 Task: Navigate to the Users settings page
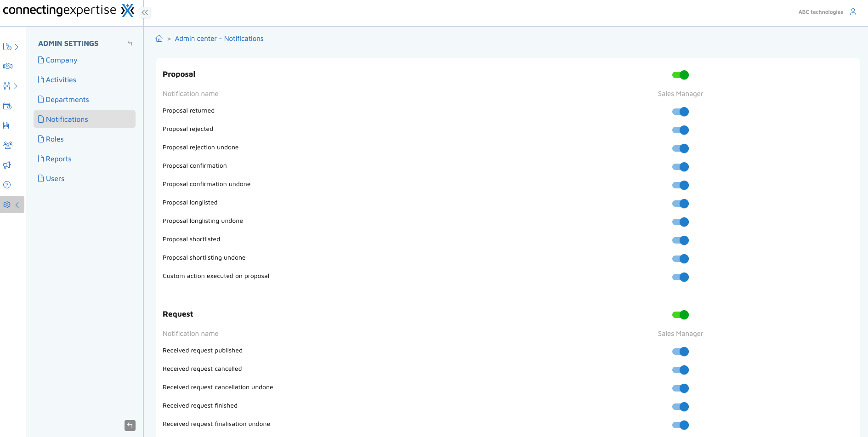coord(55,178)
